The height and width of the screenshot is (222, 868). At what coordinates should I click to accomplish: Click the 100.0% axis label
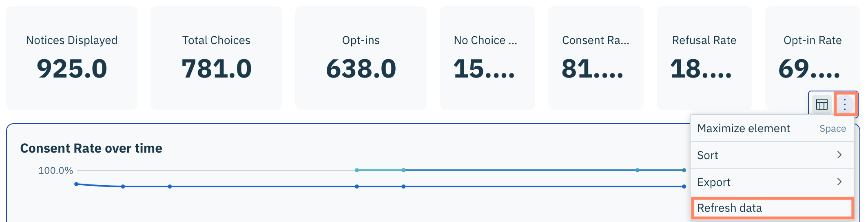click(55, 171)
